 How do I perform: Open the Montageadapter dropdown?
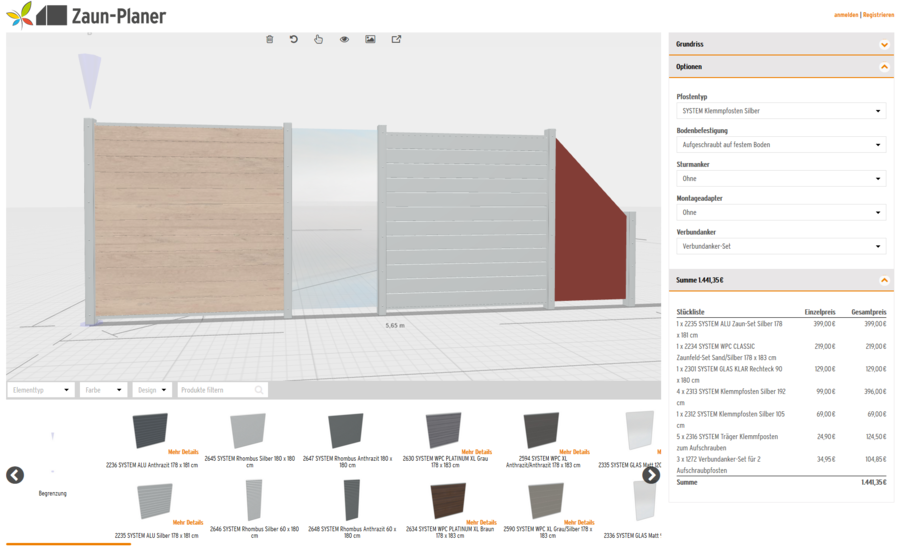click(781, 212)
